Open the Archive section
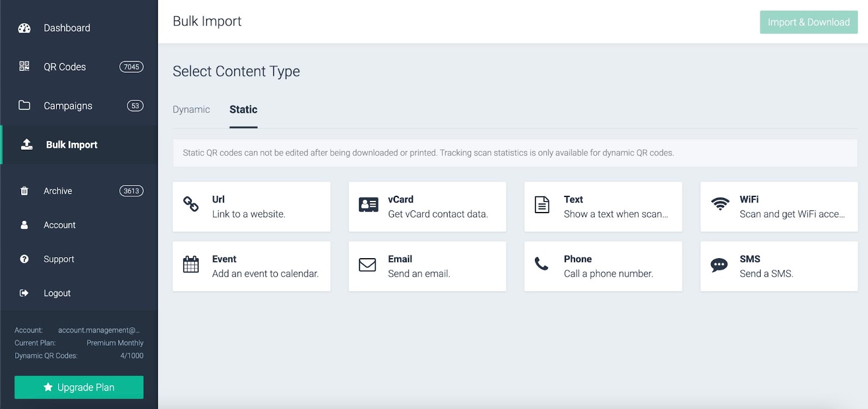Viewport: 868px width, 409px height. coord(79,191)
